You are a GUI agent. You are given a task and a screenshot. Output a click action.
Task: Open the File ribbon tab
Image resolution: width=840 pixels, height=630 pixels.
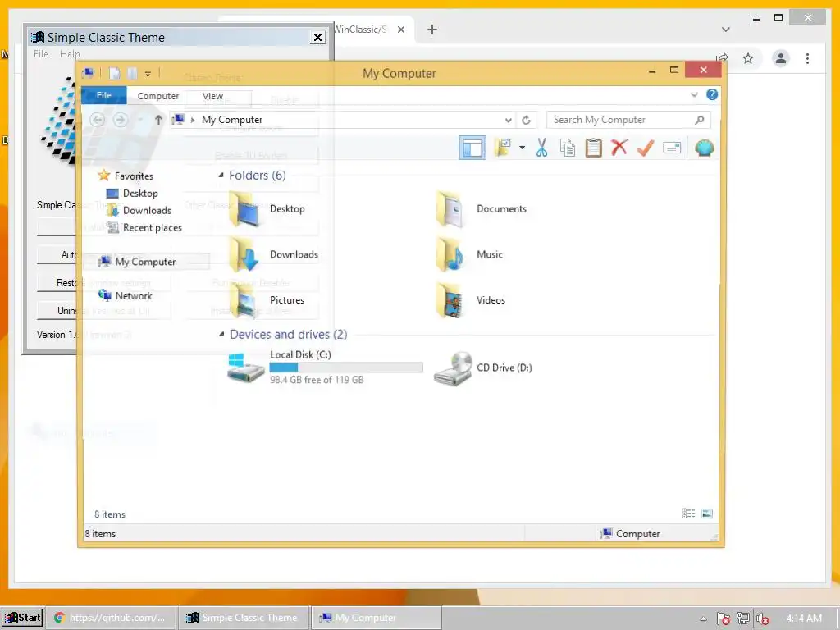pos(104,95)
